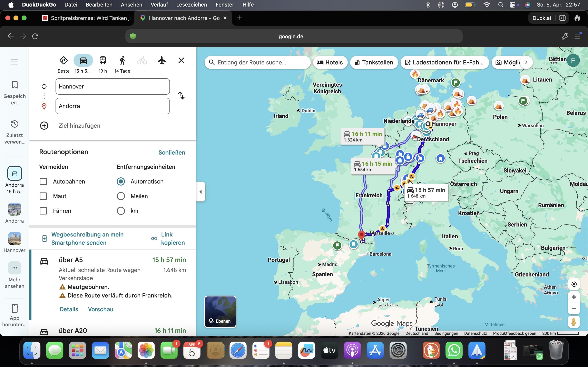Click the Andorra destination input field
This screenshot has width=588, height=367.
pos(112,106)
